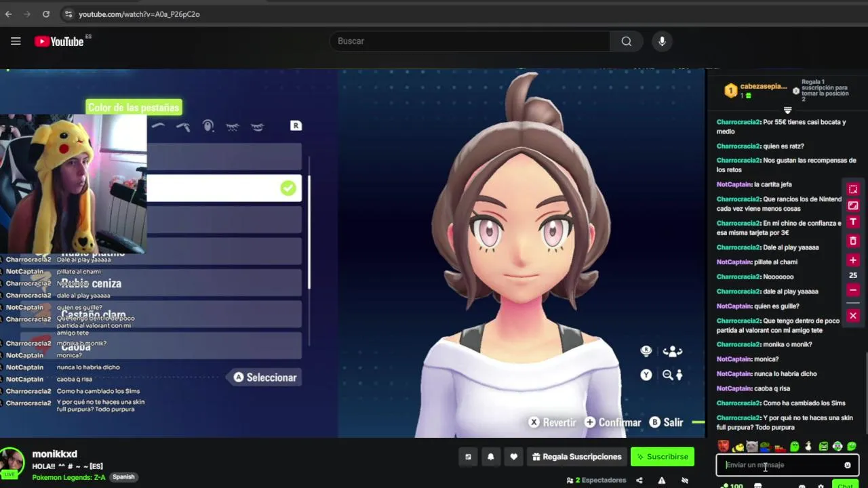Go to YouTube home via the logo

pyautogui.click(x=59, y=41)
